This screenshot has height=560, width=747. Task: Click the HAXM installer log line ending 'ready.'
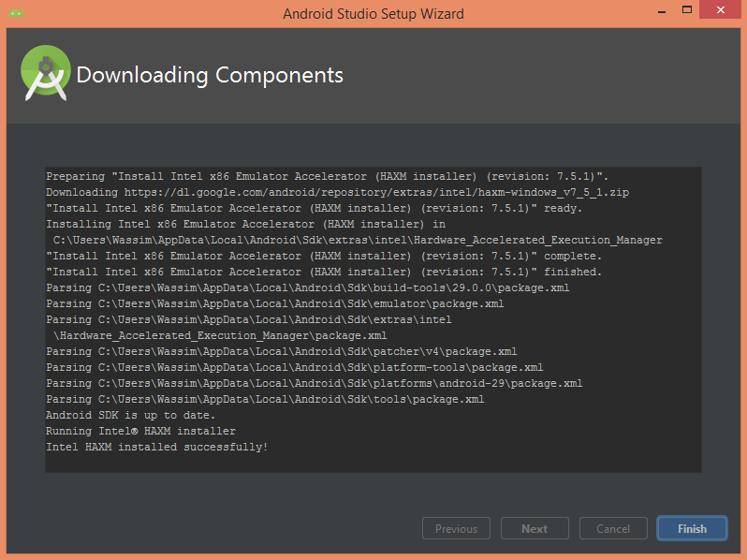314,208
